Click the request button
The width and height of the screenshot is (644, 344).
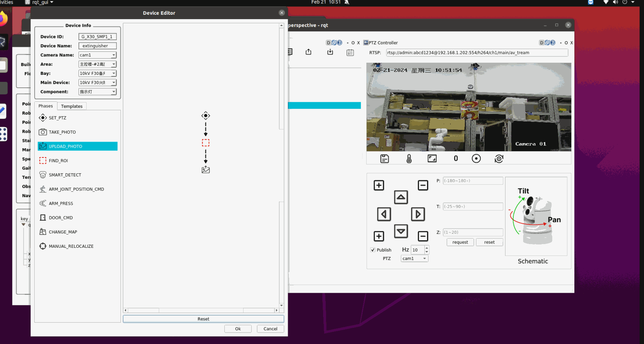tap(460, 242)
